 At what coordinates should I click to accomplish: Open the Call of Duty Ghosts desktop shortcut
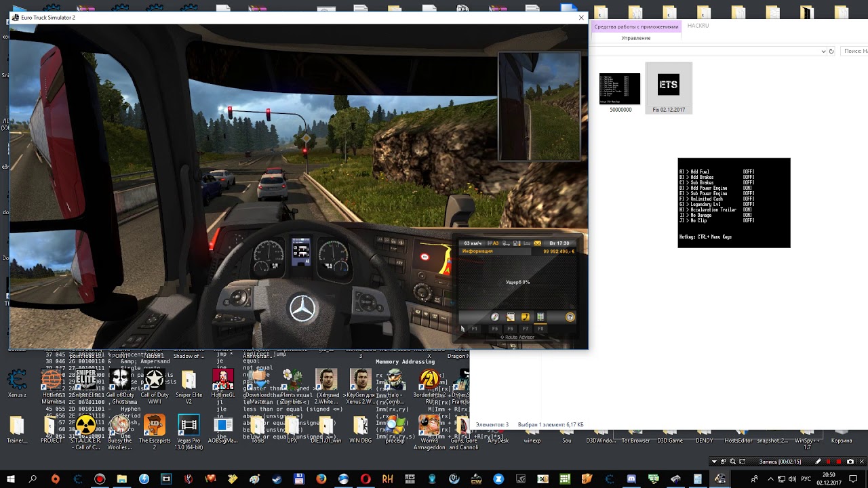click(120, 387)
